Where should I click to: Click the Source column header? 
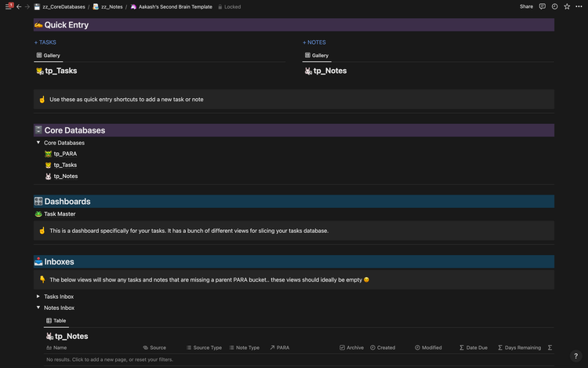point(154,348)
